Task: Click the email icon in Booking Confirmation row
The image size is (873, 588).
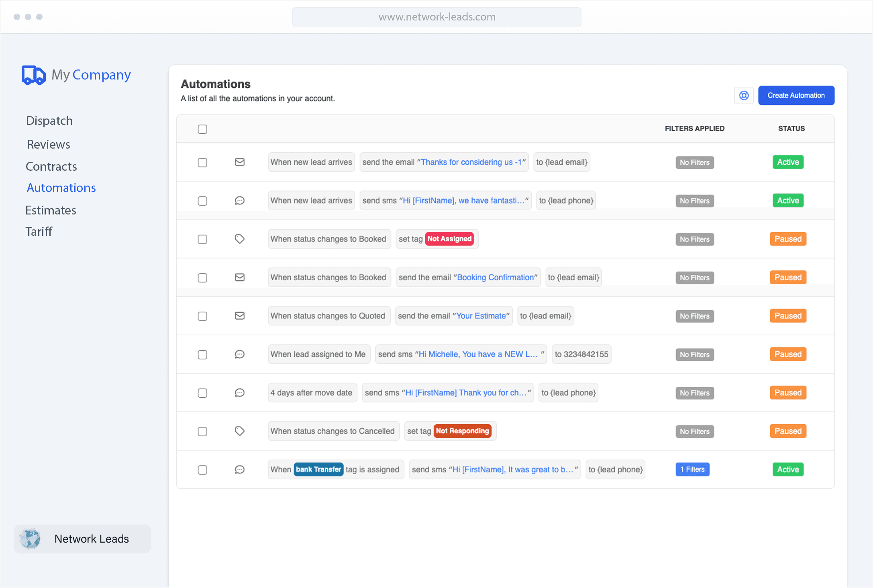Action: [x=240, y=278]
